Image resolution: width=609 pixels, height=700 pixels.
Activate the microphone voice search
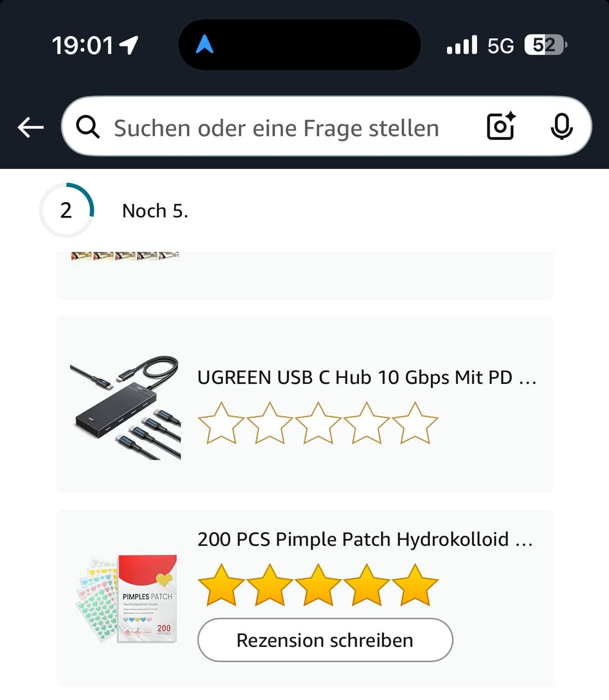[561, 127]
